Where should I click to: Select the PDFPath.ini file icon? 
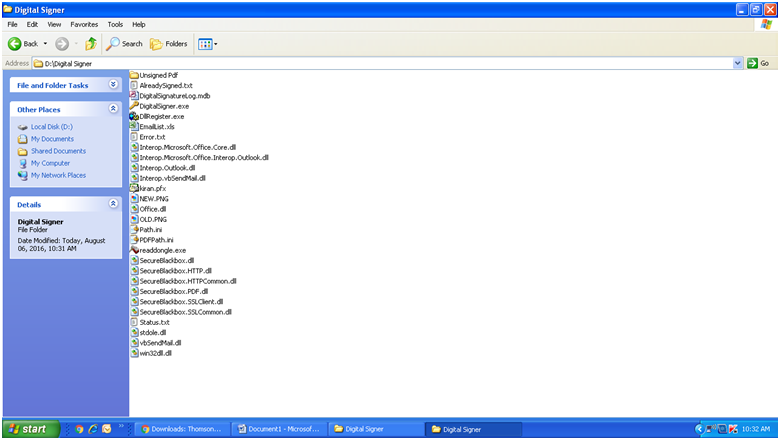[x=134, y=240]
